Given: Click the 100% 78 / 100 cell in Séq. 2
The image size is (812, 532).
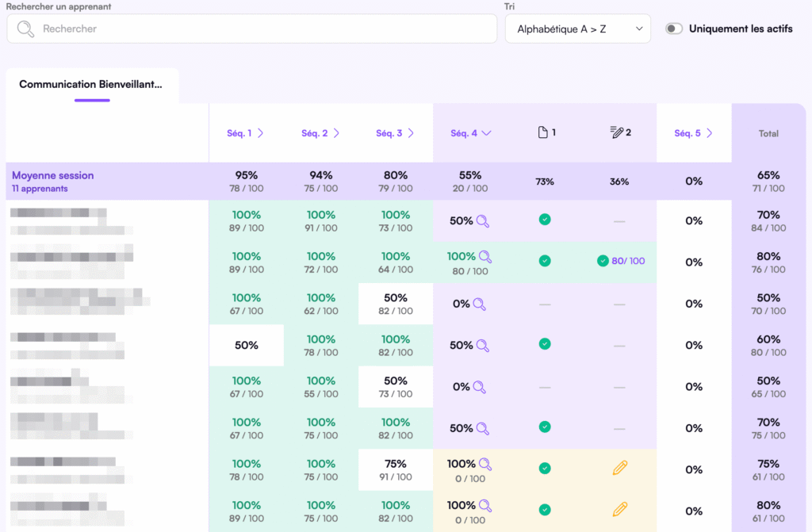Looking at the screenshot, I should tap(321, 346).
